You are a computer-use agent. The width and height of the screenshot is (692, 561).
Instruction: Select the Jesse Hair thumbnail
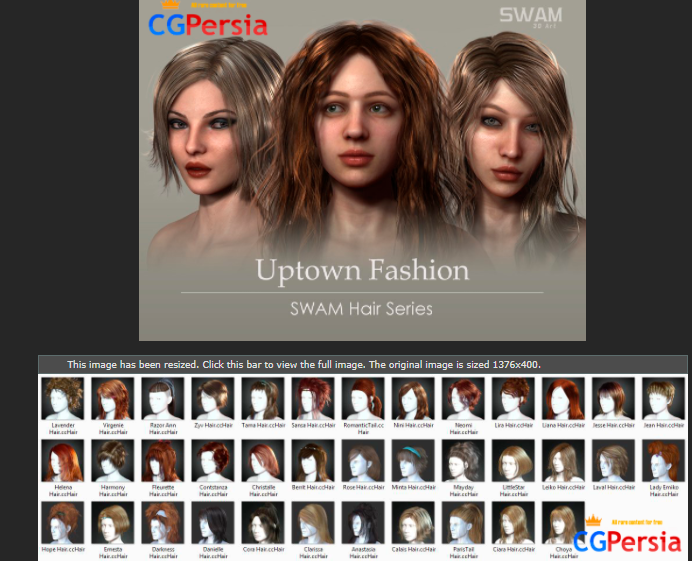613,399
